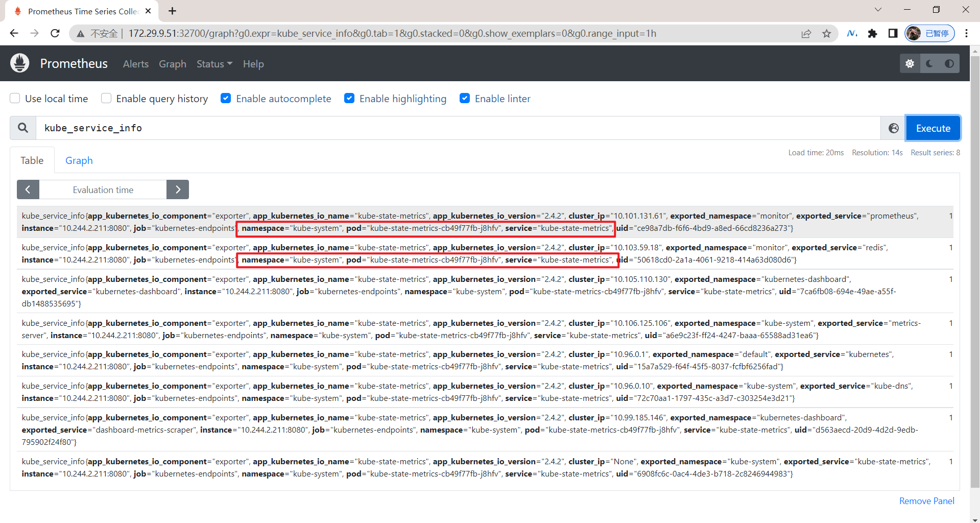Switch to dark theme moon icon
Image resolution: width=980 pixels, height=523 pixels.
(929, 63)
